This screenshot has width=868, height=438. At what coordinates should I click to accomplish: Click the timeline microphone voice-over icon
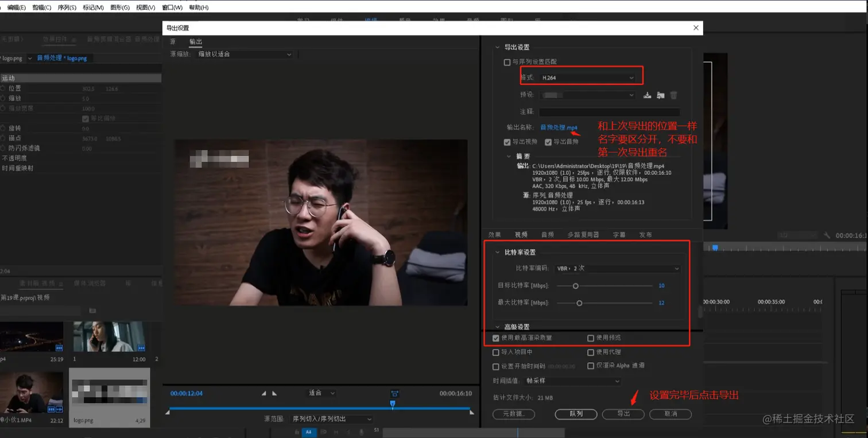[x=361, y=432]
